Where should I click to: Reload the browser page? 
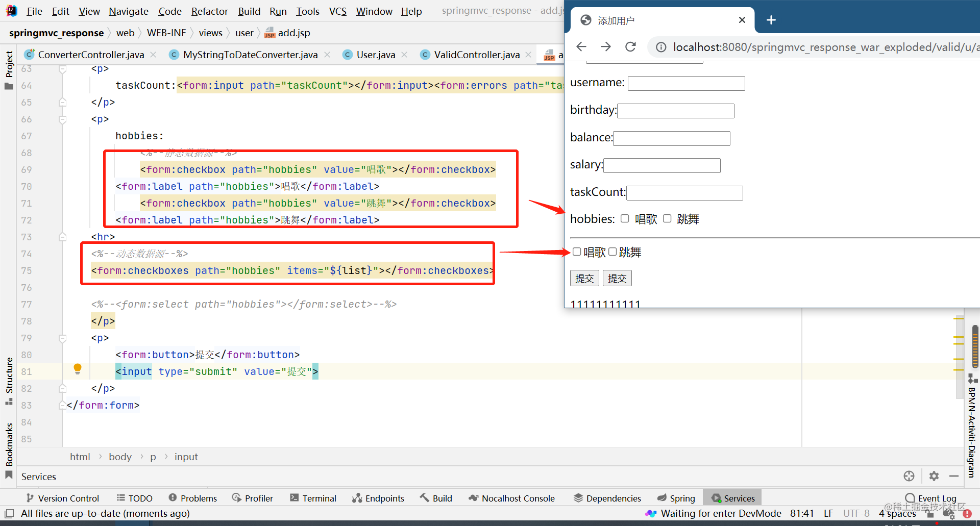pyautogui.click(x=631, y=47)
